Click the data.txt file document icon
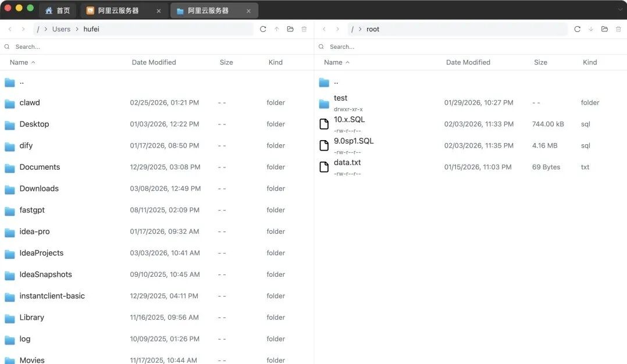This screenshot has height=364, width=627. (325, 167)
